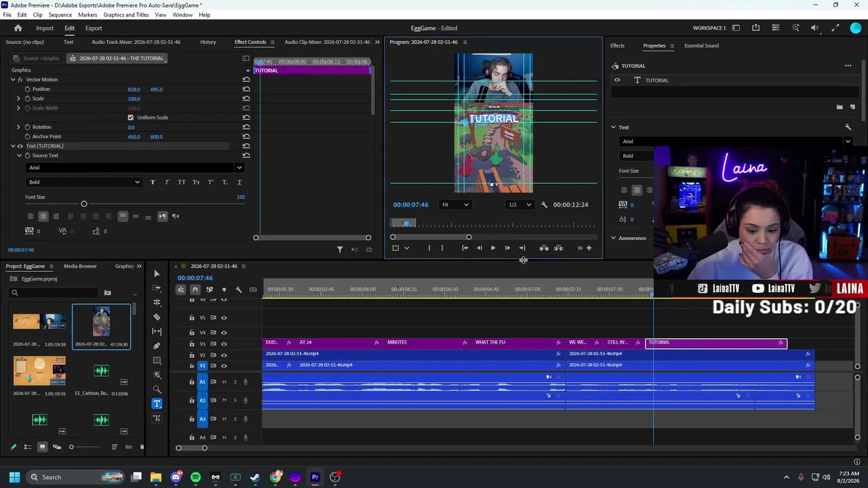
Task: Click Mark Out in Program monitor
Action: pos(442,248)
